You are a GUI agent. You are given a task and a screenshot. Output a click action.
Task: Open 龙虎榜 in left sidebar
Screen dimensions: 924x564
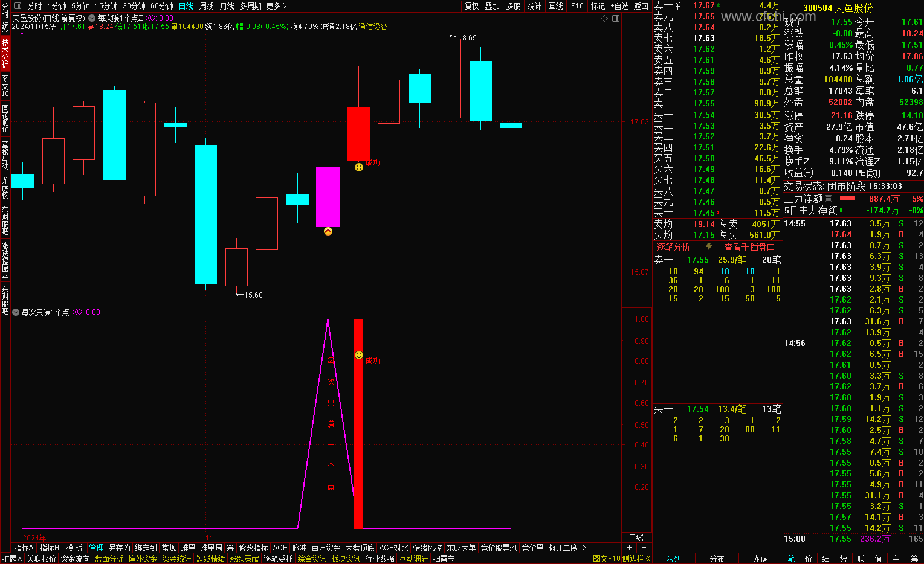(5, 188)
